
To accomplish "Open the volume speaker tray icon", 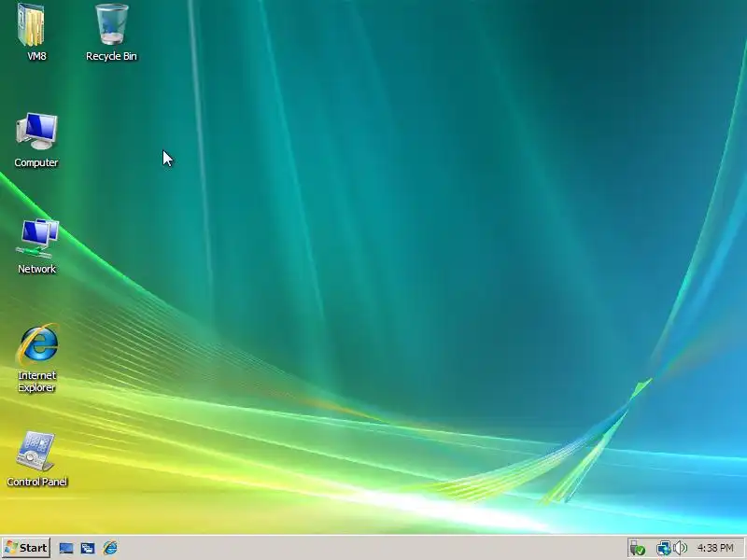I will [x=681, y=548].
